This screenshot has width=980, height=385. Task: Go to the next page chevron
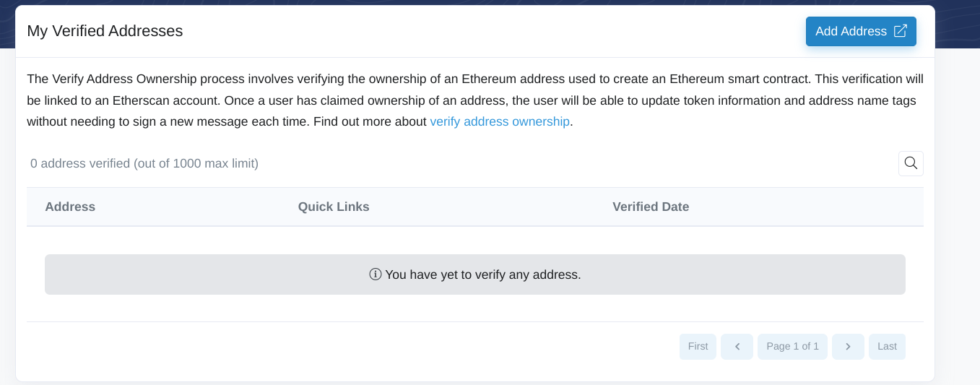pyautogui.click(x=848, y=347)
